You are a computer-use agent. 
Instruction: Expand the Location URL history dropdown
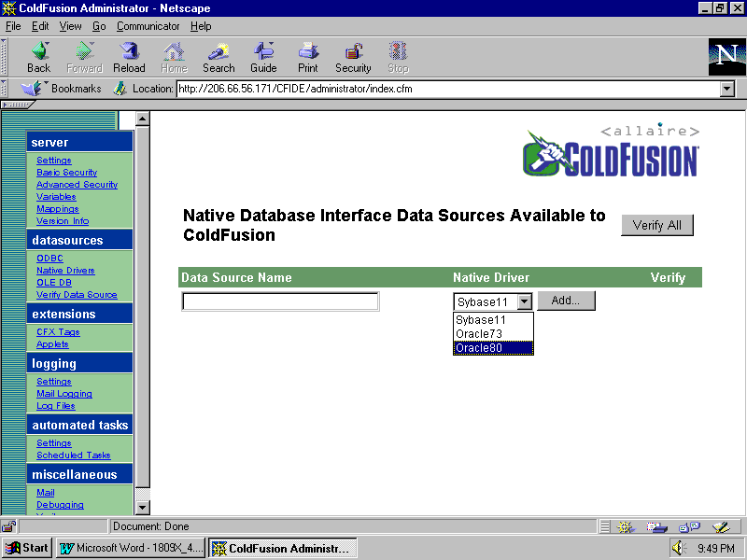[x=727, y=89]
